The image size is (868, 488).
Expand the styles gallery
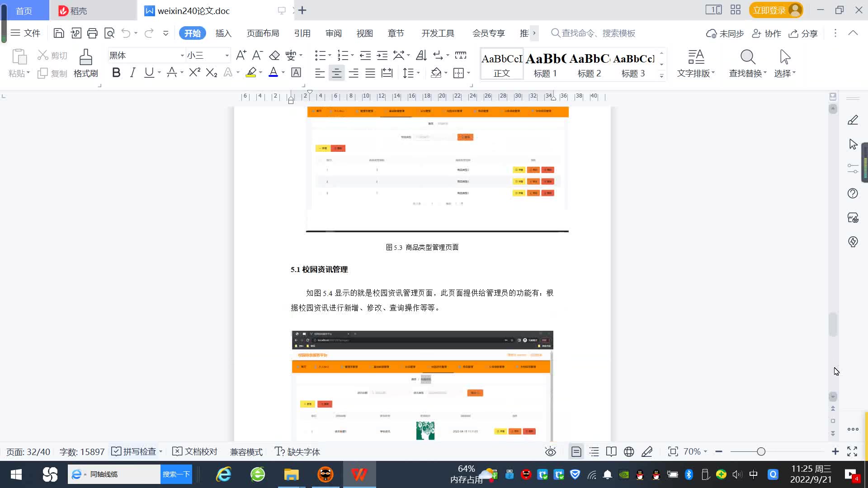pos(661,75)
